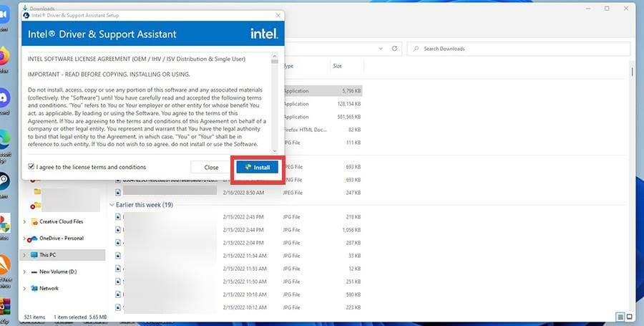Image resolution: width=644 pixels, height=326 pixels.
Task: Select OneDrive - Personal in navigation pane
Action: [62, 239]
